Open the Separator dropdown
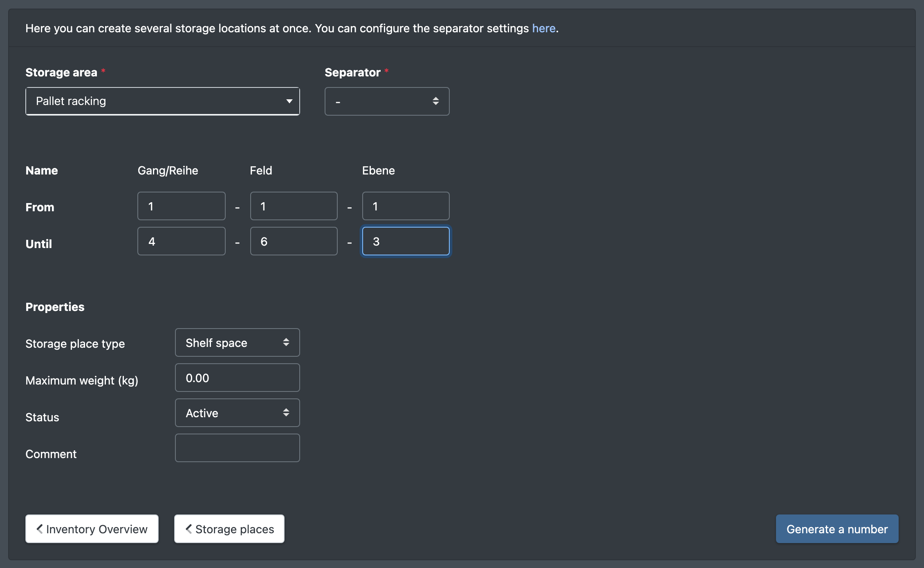Viewport: 924px width, 568px height. (x=387, y=101)
